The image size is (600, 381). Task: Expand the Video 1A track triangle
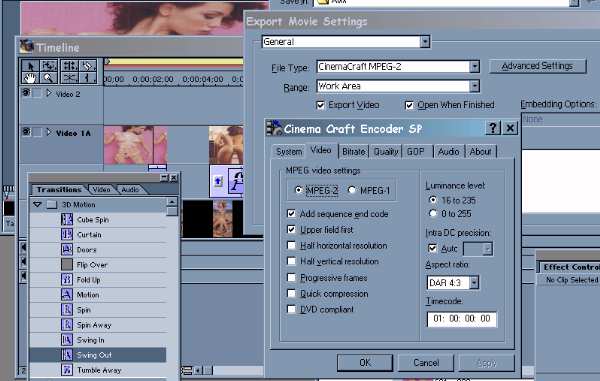coord(49,132)
